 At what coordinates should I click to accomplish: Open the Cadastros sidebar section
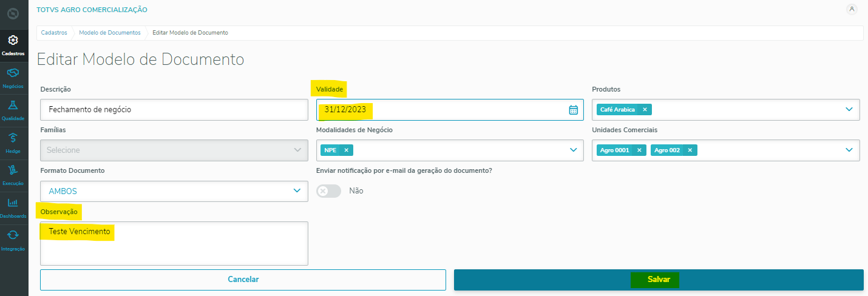click(x=13, y=45)
